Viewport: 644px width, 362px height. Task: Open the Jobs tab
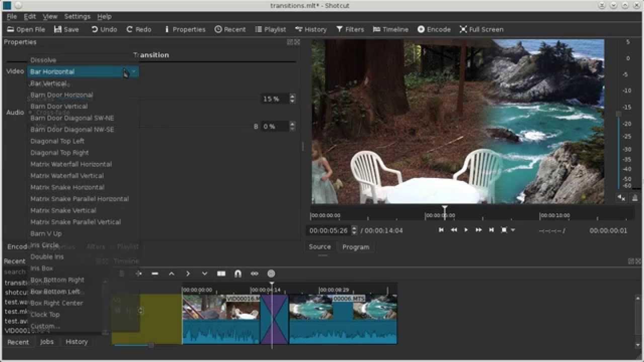47,341
